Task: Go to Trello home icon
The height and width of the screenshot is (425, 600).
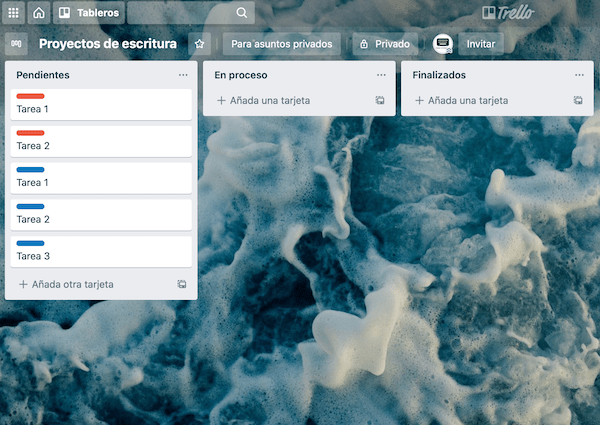Action: click(x=39, y=13)
